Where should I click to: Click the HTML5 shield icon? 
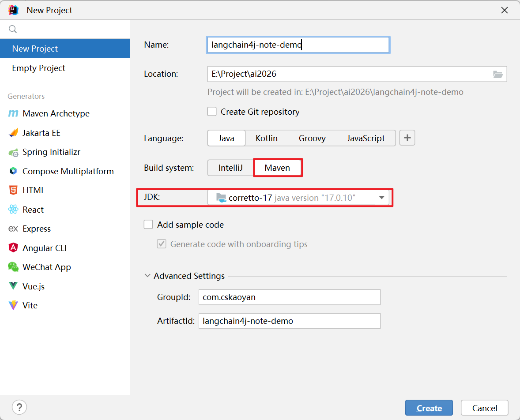(13, 190)
